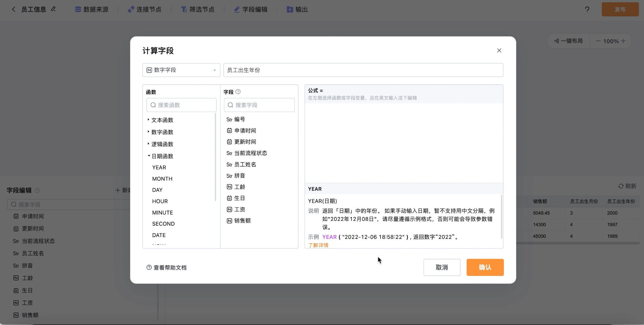The width and height of the screenshot is (644, 325).
Task: Select the HOUR function
Action: (x=160, y=201)
